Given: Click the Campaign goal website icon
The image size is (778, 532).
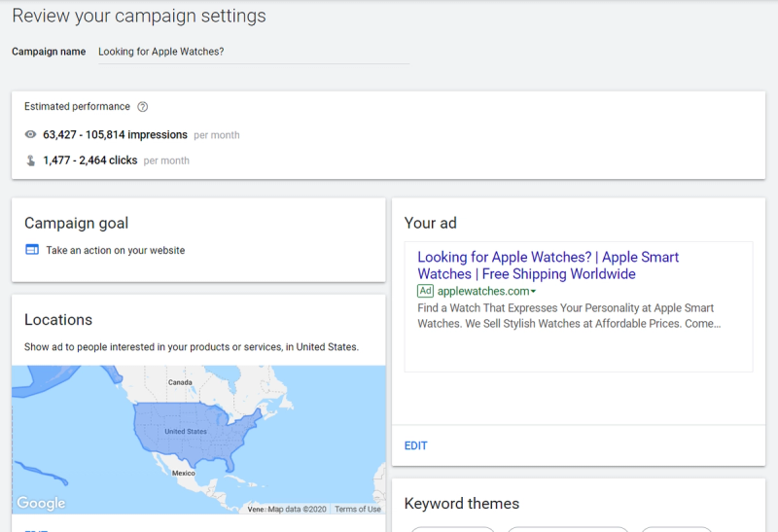Looking at the screenshot, I should (32, 250).
